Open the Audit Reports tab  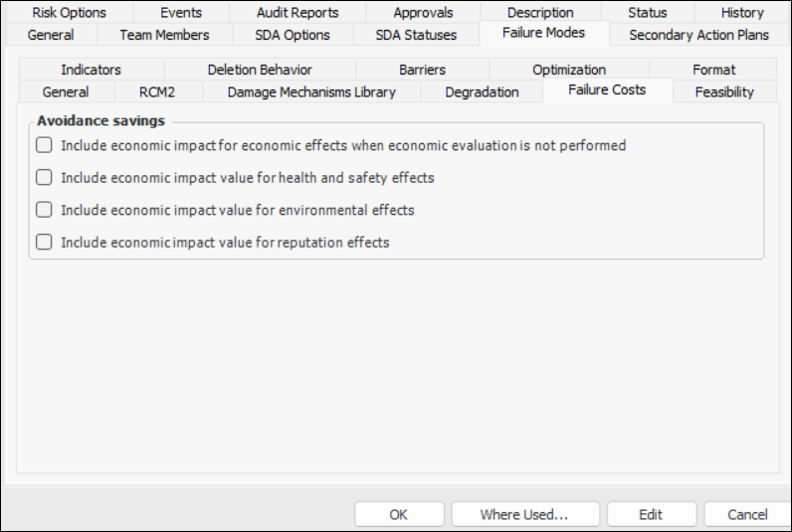tap(297, 13)
